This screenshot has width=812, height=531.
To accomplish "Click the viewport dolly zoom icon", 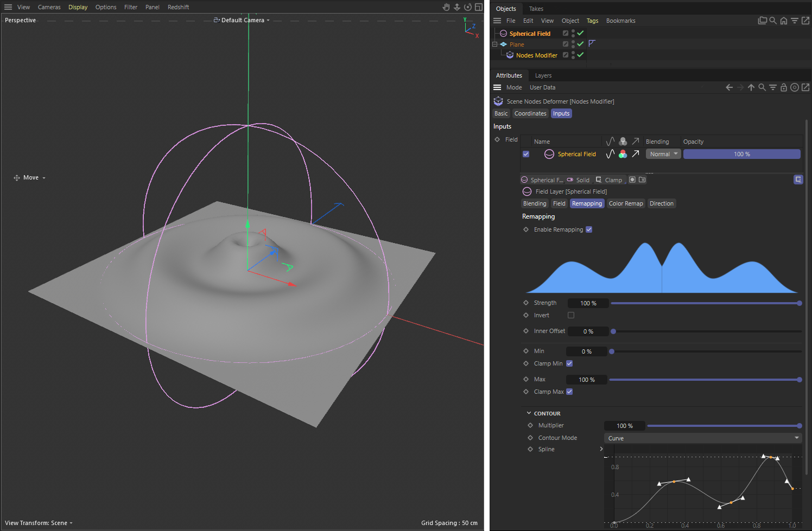I will [x=457, y=7].
